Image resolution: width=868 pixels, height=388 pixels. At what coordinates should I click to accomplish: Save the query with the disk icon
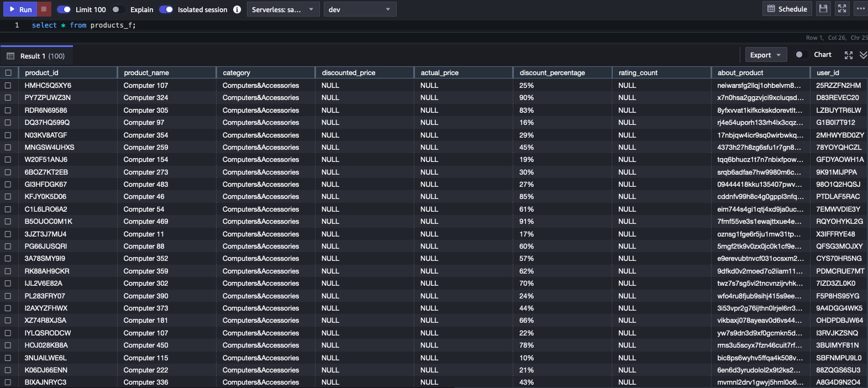[x=823, y=9]
